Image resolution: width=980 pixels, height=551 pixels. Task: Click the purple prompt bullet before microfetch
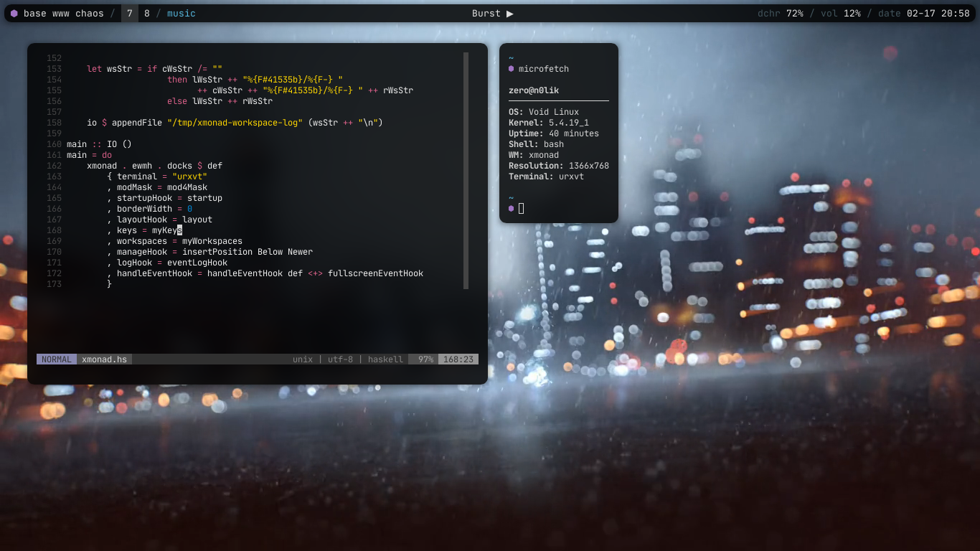(x=511, y=69)
